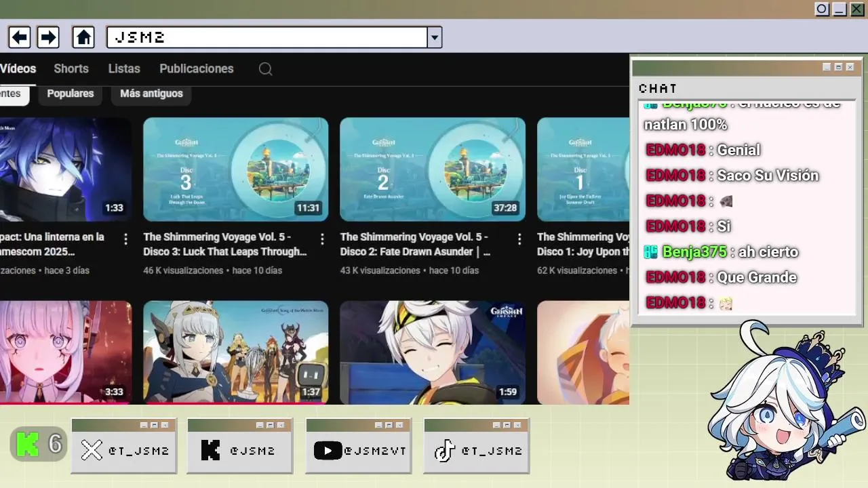Open options menu for Disco 2 video
This screenshot has width=868, height=488.
click(x=519, y=239)
